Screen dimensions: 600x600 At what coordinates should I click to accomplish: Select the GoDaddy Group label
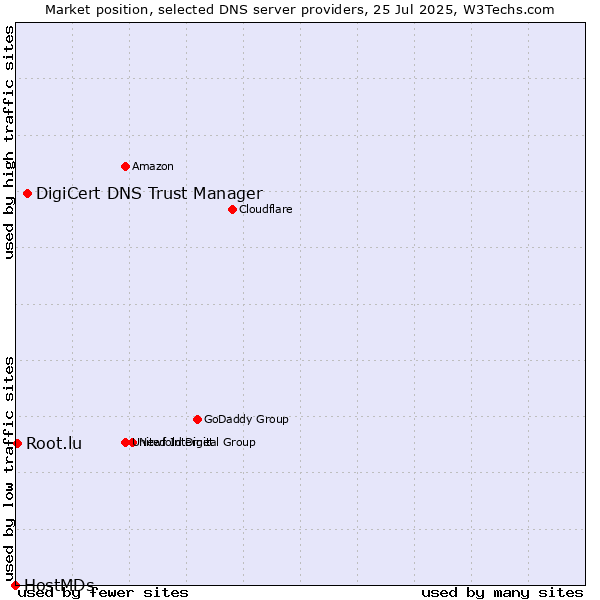tap(246, 419)
